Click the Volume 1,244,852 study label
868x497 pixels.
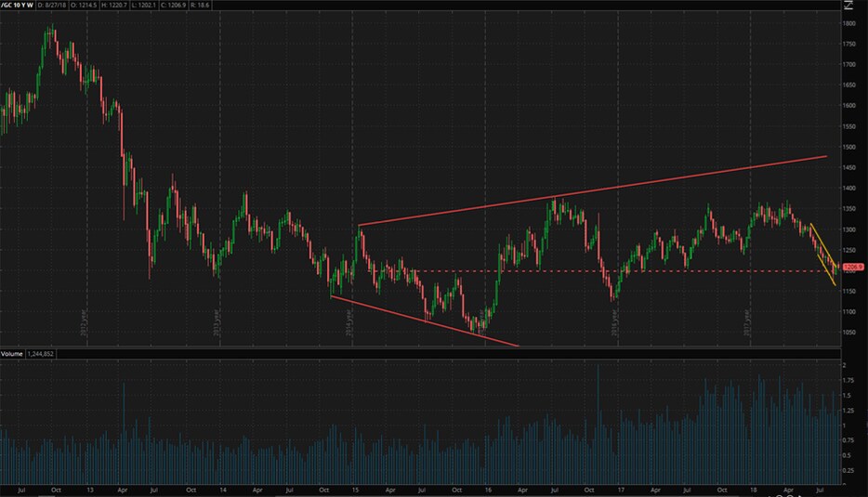33,354
